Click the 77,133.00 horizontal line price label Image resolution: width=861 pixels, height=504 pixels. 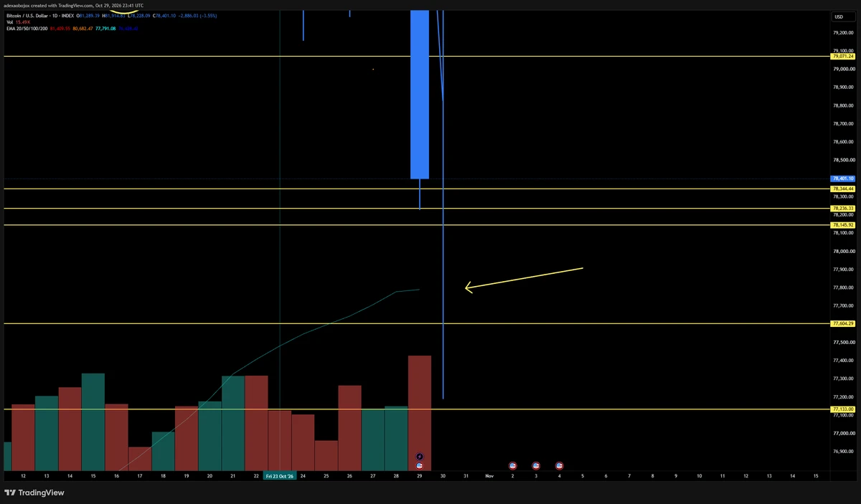click(842, 409)
